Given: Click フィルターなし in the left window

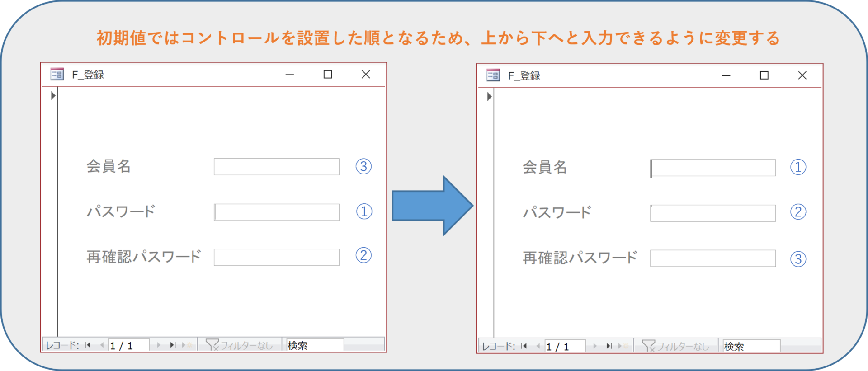Looking at the screenshot, I should pyautogui.click(x=240, y=345).
